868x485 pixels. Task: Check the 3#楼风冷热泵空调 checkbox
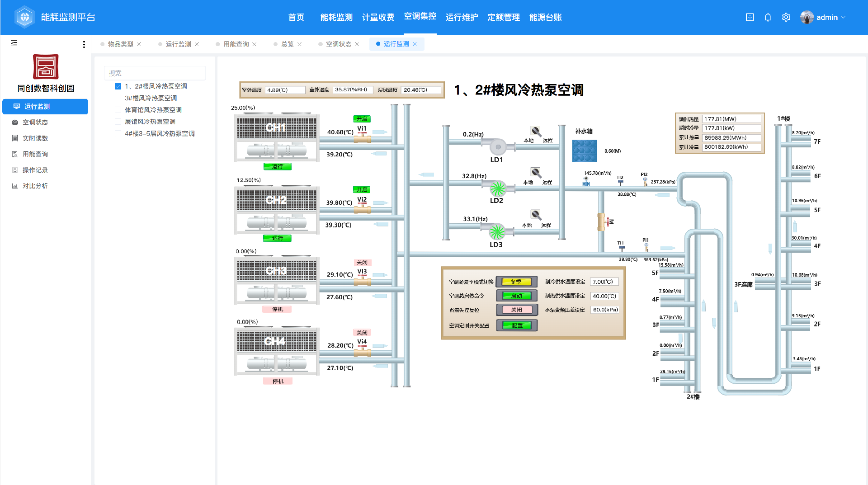coord(118,98)
